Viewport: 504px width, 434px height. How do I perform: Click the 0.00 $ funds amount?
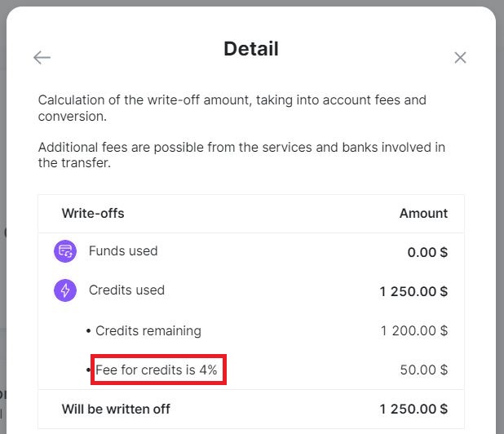click(x=427, y=252)
